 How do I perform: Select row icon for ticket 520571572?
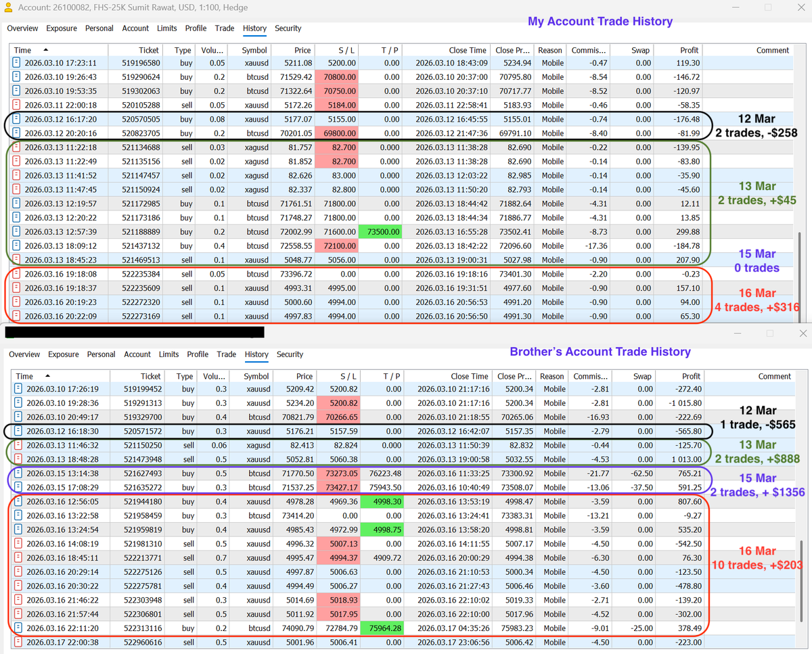coord(19,431)
